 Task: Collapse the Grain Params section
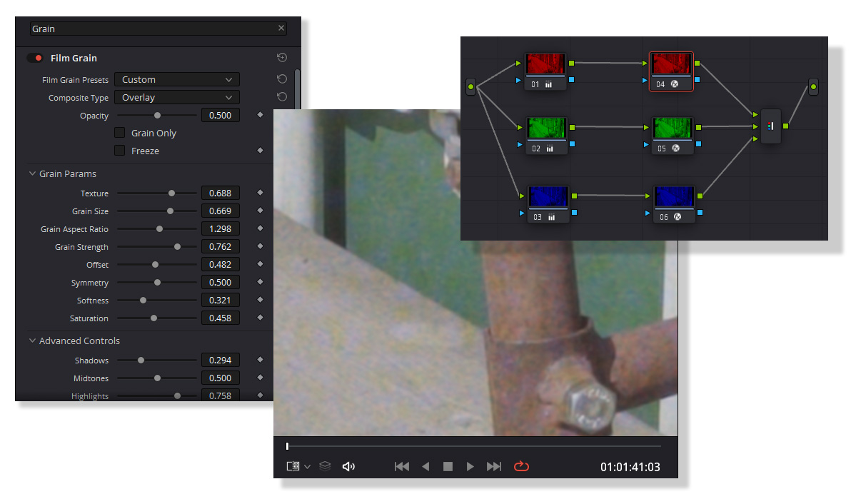pyautogui.click(x=33, y=173)
